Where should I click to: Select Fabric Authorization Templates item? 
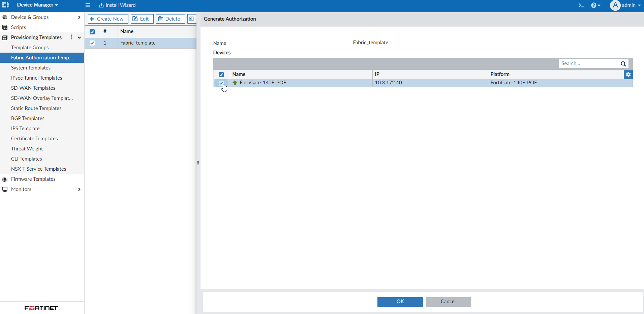pyautogui.click(x=42, y=58)
